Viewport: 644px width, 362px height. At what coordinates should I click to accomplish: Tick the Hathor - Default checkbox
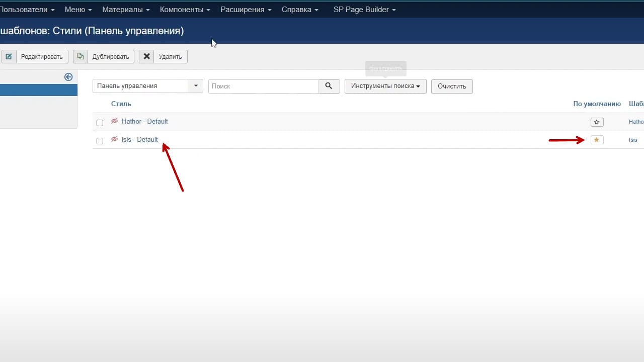(100, 123)
